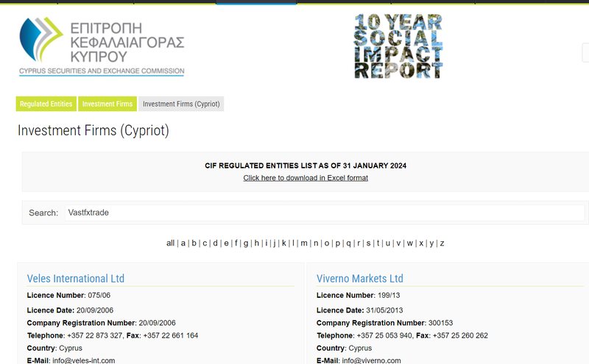This screenshot has height=364, width=589.
Task: Show all firms via 'all' filter
Action: (170, 243)
